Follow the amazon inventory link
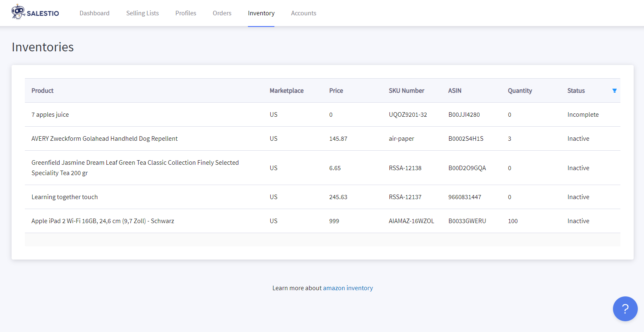This screenshot has width=644, height=332. (x=348, y=288)
